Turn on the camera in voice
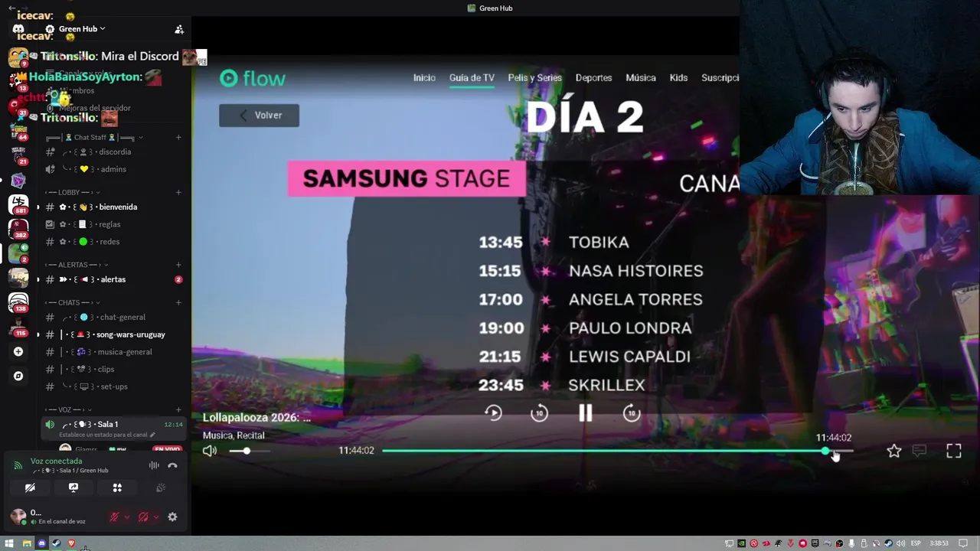The height and width of the screenshot is (551, 980). click(x=30, y=487)
